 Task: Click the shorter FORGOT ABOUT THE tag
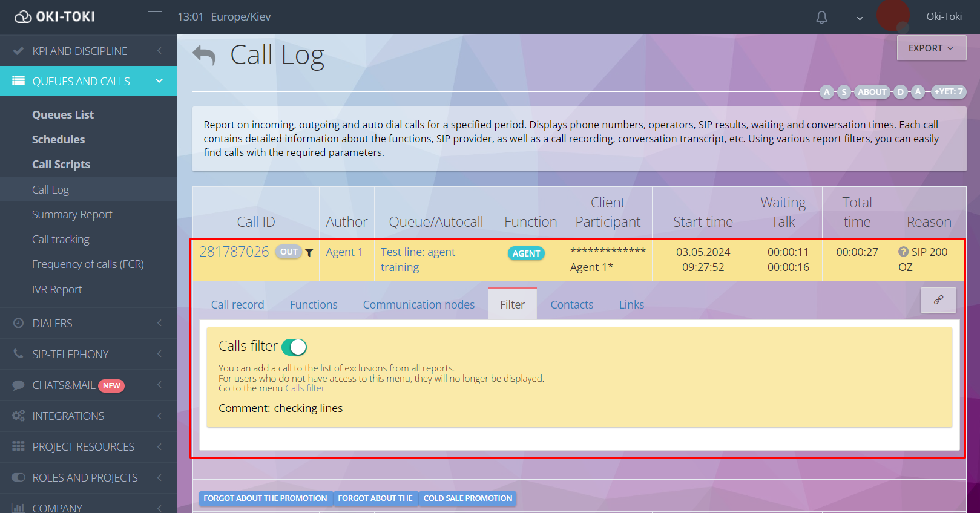point(375,498)
